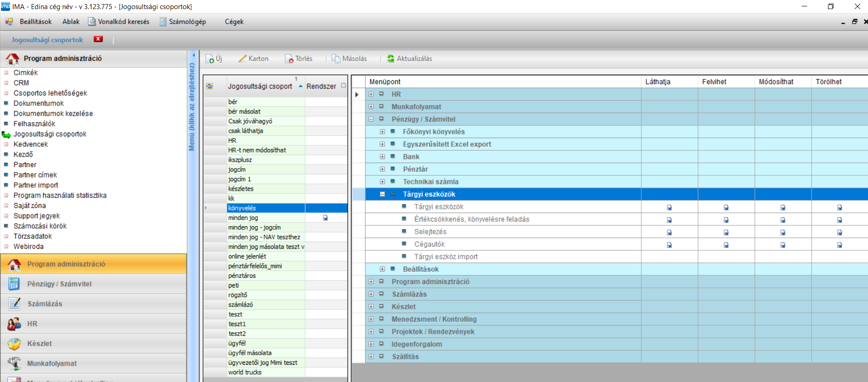
Task: Open the Cégek menu
Action: pyautogui.click(x=234, y=22)
